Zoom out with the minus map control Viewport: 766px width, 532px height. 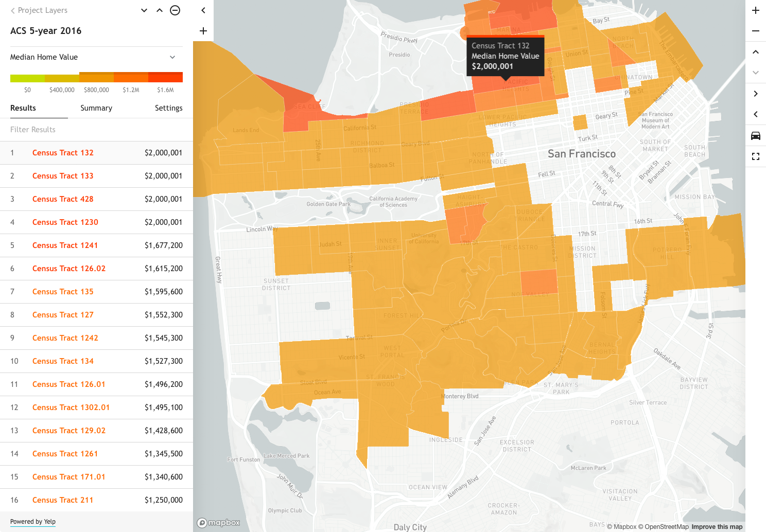(x=756, y=31)
